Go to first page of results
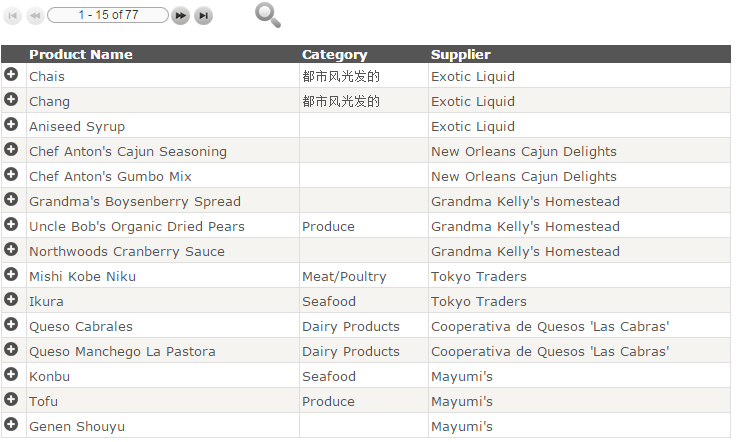 tap(13, 16)
